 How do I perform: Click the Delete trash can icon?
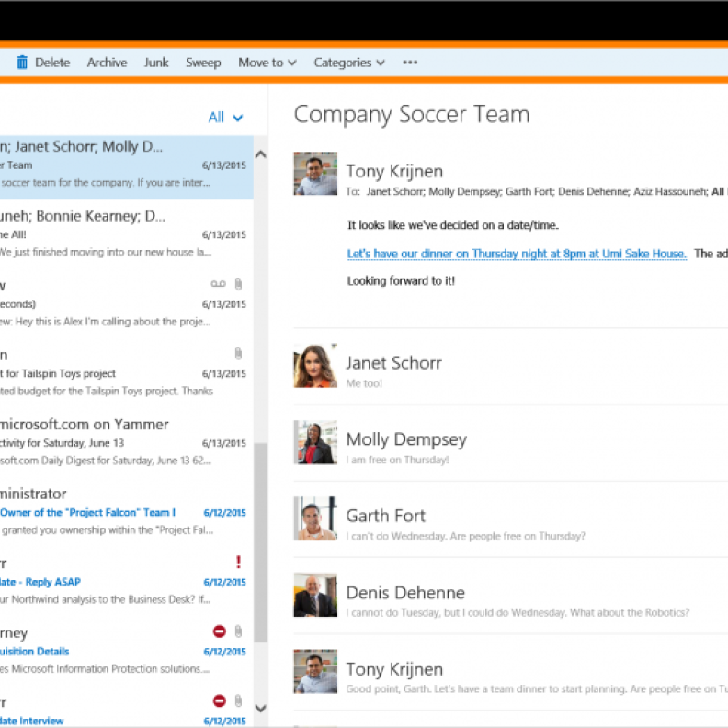tap(22, 63)
